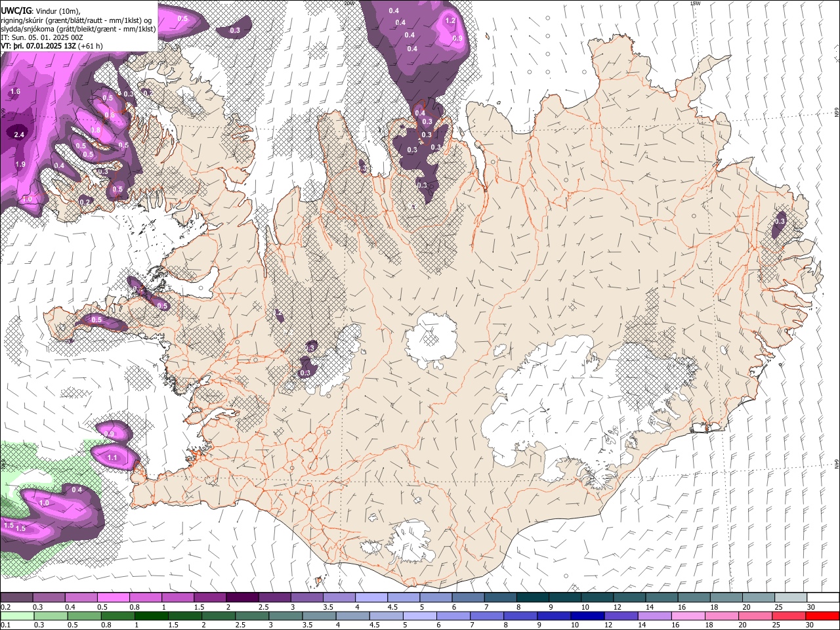
Task: Click the "IT: Sun. 05. 01. 2025 00Z" line
Action: [x=42, y=38]
